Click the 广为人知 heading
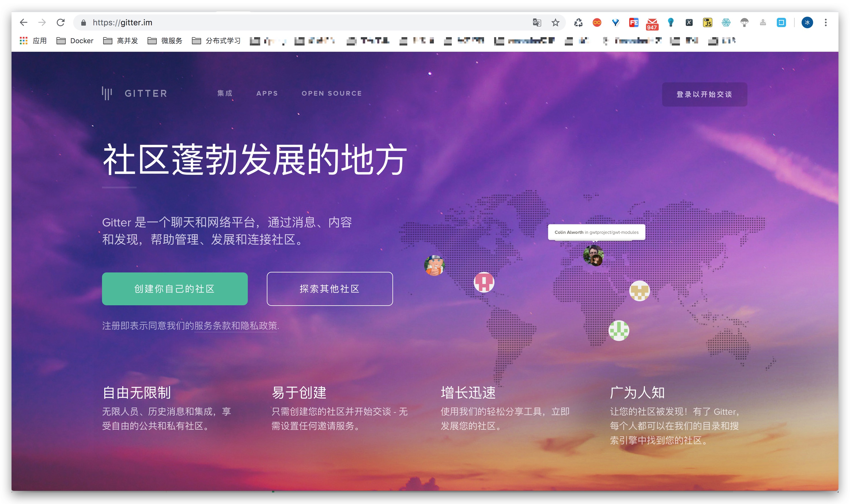This screenshot has height=504, width=850. 637,393
